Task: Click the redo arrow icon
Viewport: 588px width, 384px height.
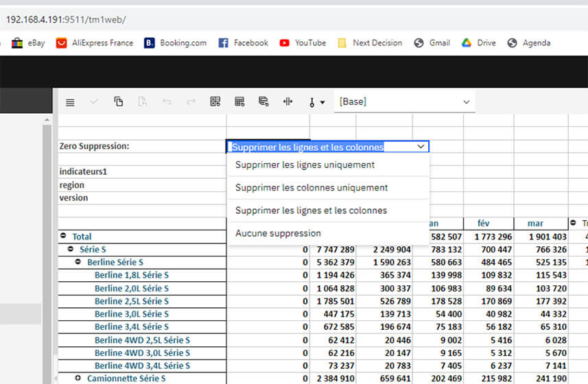Action: [191, 101]
